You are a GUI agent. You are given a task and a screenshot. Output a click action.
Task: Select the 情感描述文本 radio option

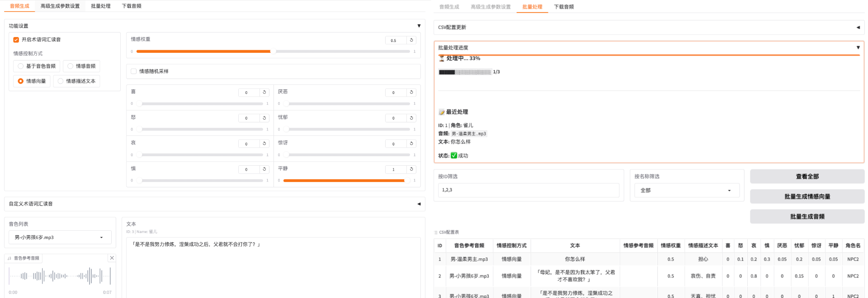point(76,81)
